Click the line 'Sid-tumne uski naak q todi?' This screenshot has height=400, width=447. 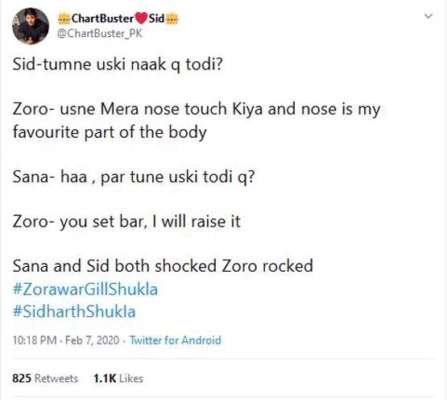tap(117, 64)
